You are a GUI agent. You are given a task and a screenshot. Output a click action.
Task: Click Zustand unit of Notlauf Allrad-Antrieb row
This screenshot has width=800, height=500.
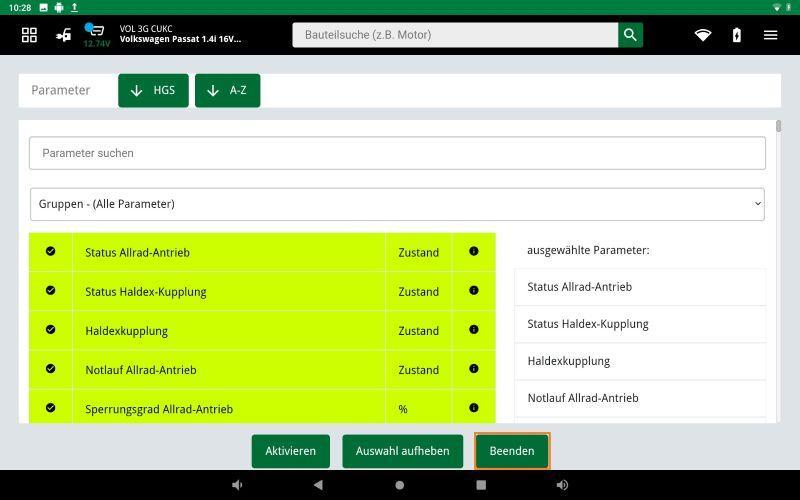click(418, 370)
